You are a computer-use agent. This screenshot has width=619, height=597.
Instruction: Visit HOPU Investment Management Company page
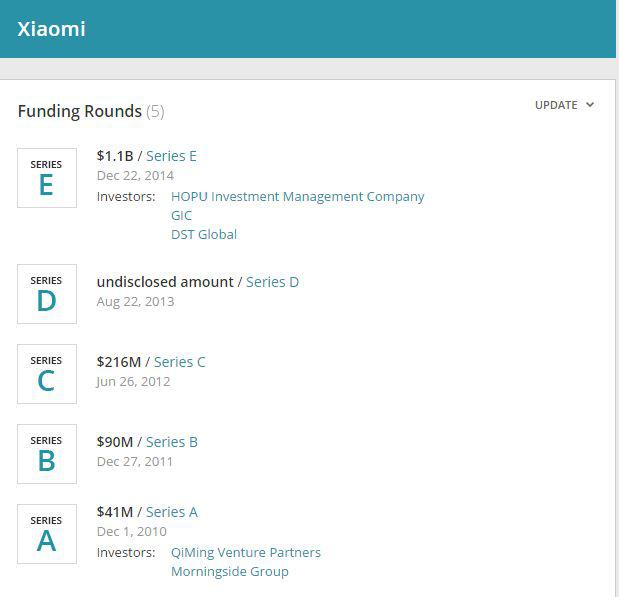point(297,197)
